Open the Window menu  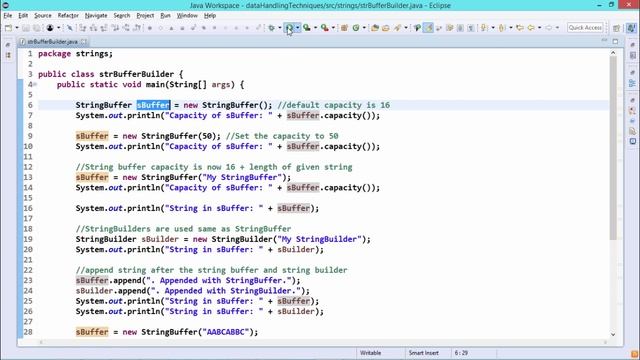click(x=187, y=16)
